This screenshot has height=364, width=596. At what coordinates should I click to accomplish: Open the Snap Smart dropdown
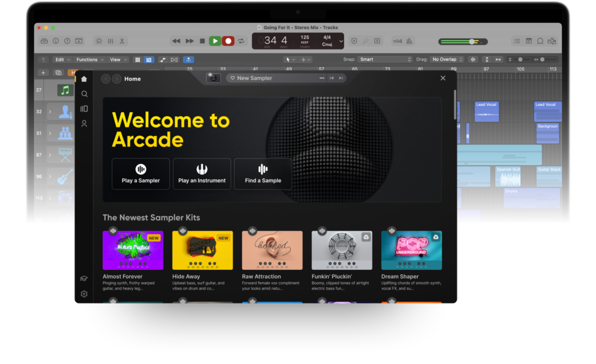pos(385,59)
